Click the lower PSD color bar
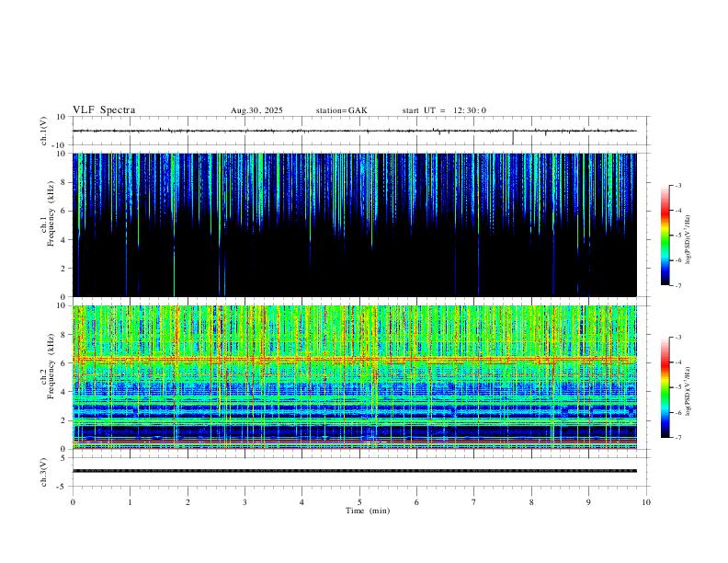This screenshot has width=728, height=563. (665, 387)
